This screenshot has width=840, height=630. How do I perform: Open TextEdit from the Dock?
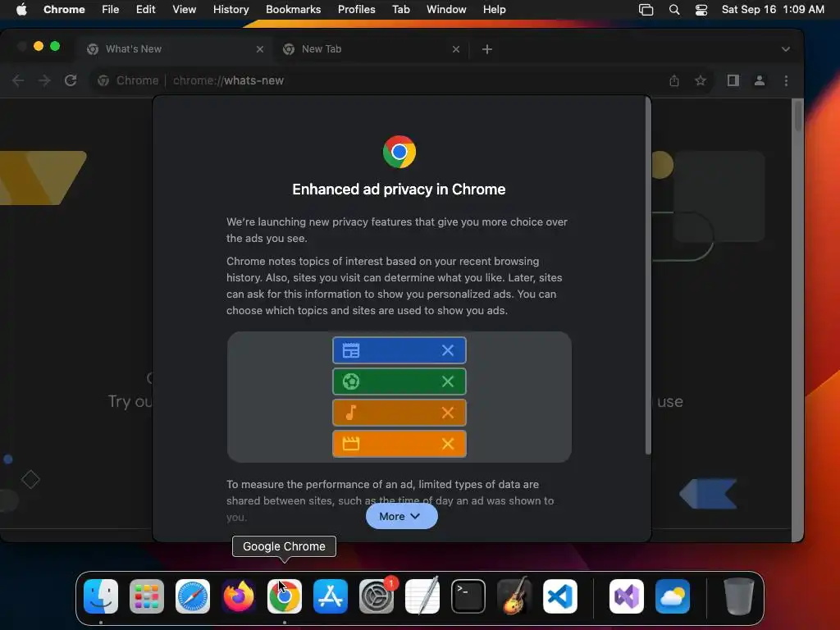[x=422, y=596]
